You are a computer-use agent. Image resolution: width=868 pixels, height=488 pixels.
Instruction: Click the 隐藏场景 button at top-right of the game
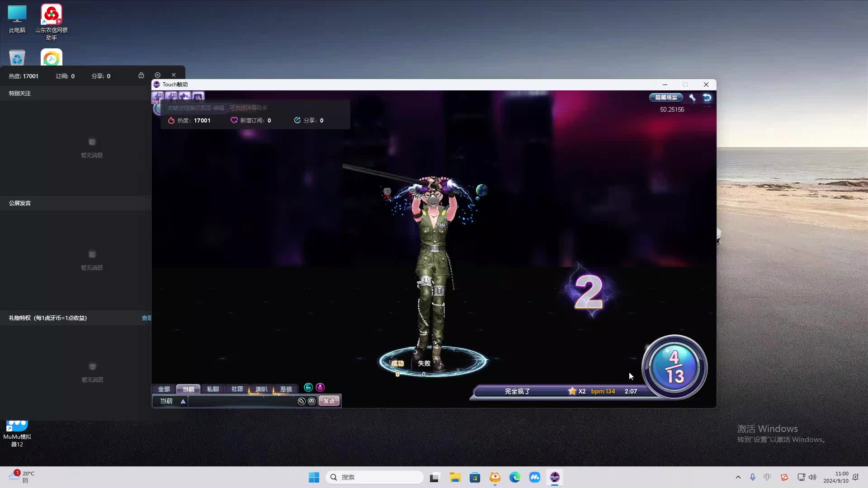click(x=665, y=98)
